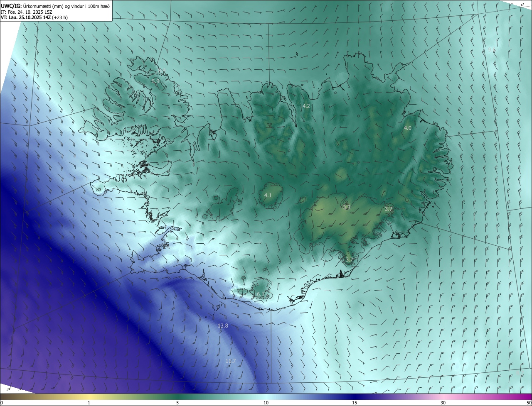Click the 5.9 value on the map
The image size is (532, 406).
[x=155, y=81]
